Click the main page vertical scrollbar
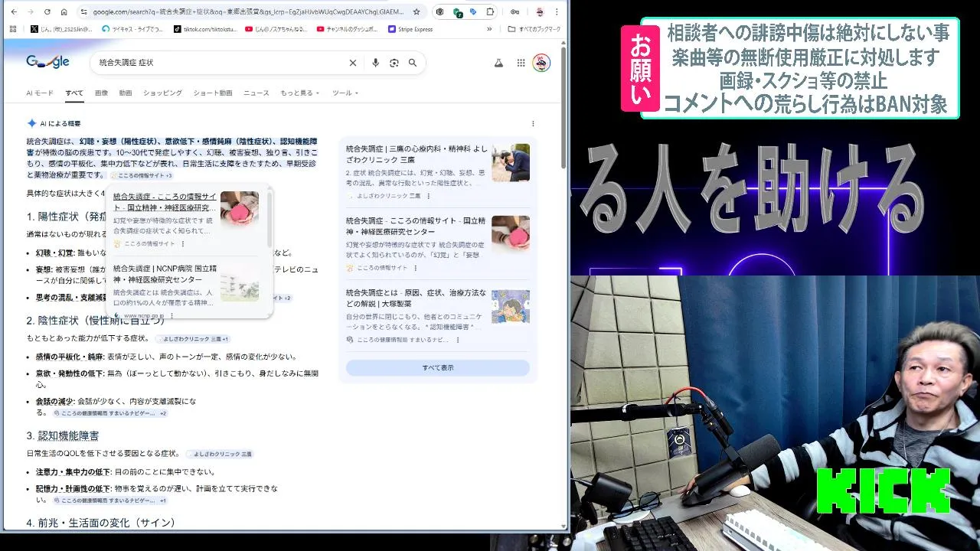The image size is (980, 551). (564, 107)
